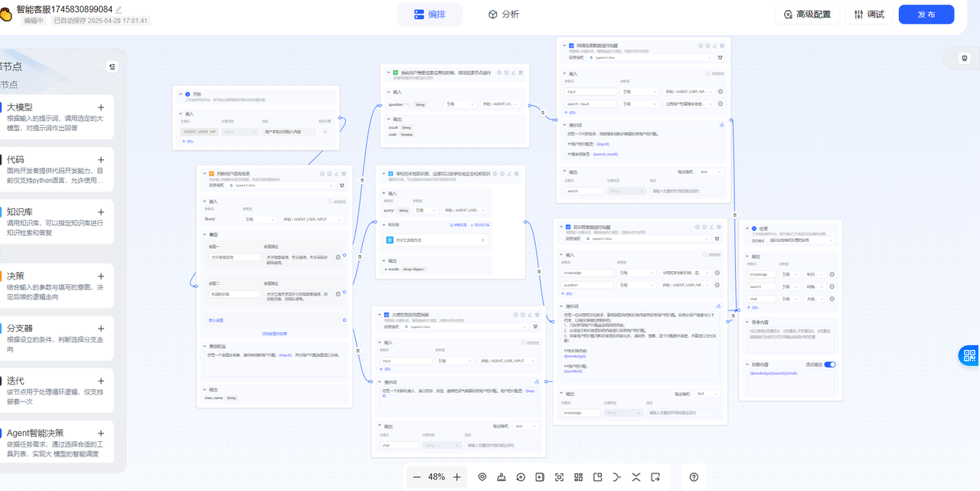This screenshot has width=980, height=491.
Task: Edit the agent name with pencil icon
Action: (119, 9)
